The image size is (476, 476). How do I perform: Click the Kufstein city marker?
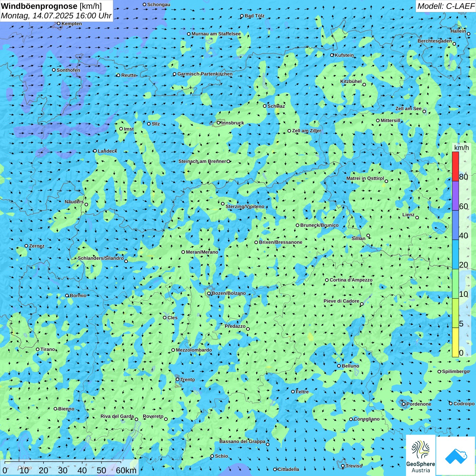(x=332, y=55)
